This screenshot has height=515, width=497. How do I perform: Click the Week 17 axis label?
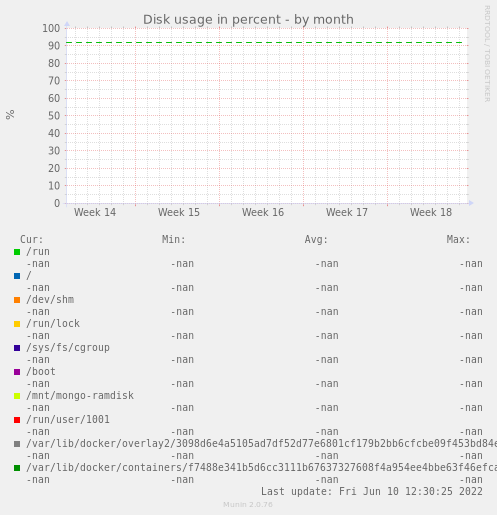point(347,212)
